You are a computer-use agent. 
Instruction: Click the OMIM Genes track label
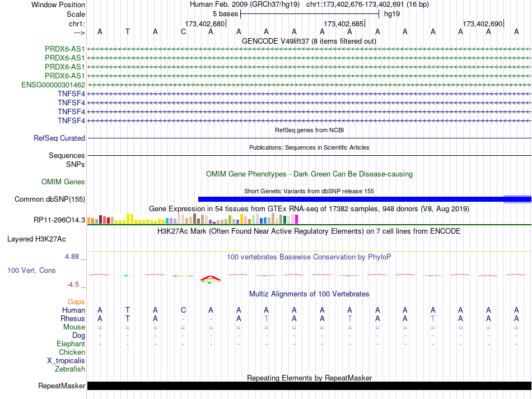[x=63, y=182]
